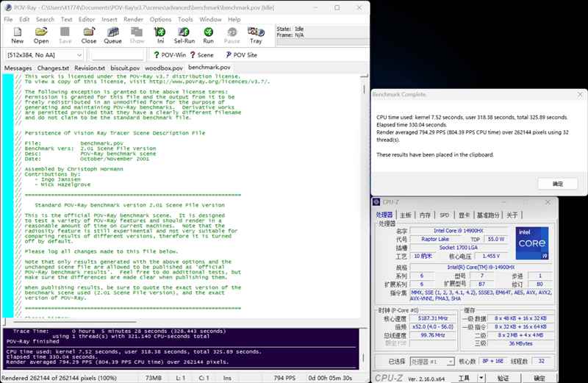Open the Render menu

pyautogui.click(x=133, y=20)
